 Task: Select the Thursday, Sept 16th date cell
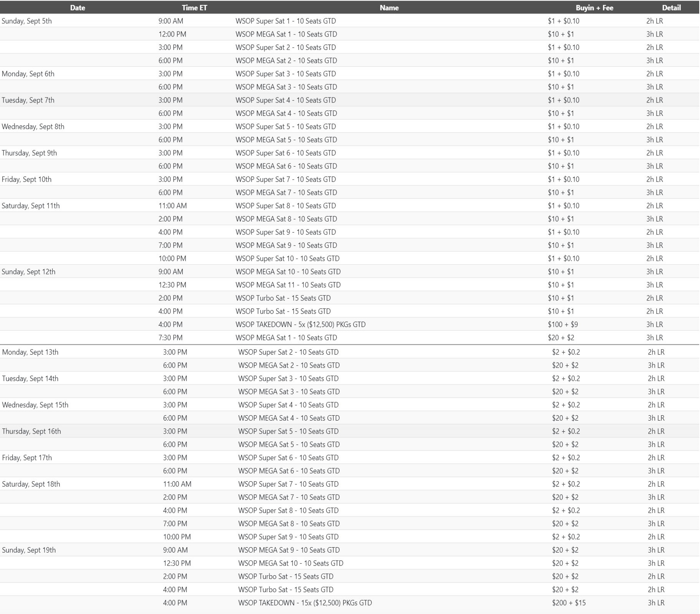coord(31,431)
